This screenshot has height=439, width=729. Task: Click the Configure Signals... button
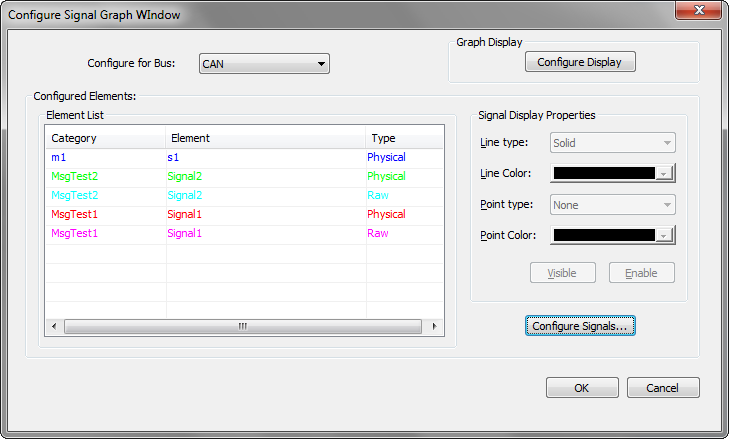pos(580,326)
